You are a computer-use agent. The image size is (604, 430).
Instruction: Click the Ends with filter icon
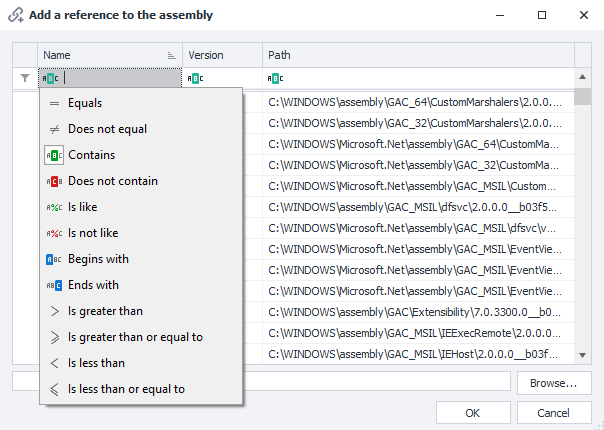pos(54,285)
